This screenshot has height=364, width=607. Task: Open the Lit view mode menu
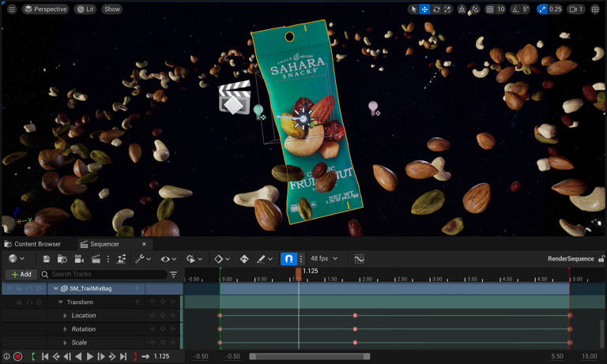[85, 9]
